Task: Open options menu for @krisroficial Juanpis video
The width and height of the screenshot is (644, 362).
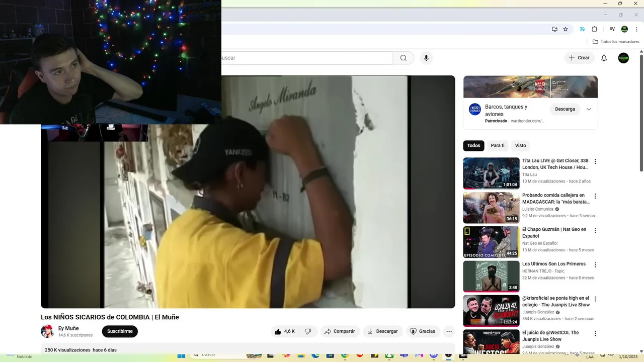Action: pos(595,299)
